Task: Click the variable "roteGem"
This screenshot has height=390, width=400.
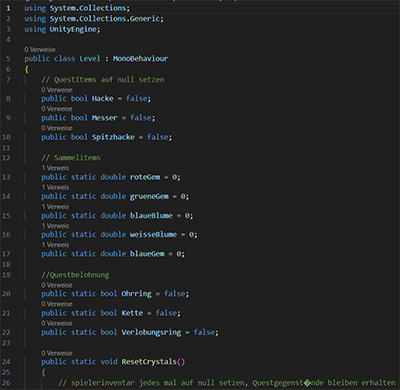Action: pos(145,177)
